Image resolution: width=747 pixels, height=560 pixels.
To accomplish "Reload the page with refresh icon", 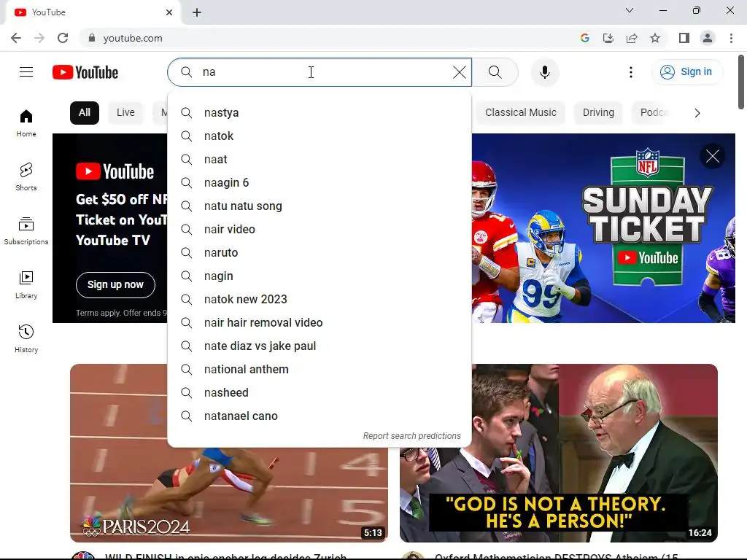I will [x=63, y=38].
